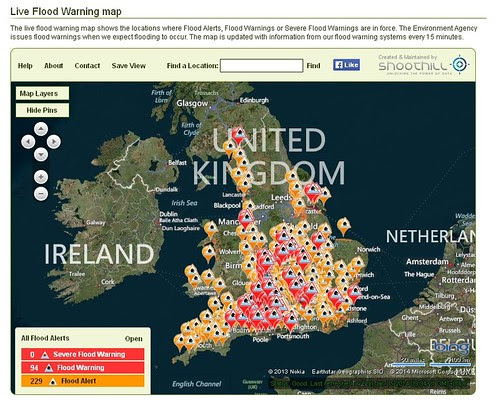Viewport: 499px width, 410px height.
Task: Open the Map Layers panel
Action: click(42, 94)
